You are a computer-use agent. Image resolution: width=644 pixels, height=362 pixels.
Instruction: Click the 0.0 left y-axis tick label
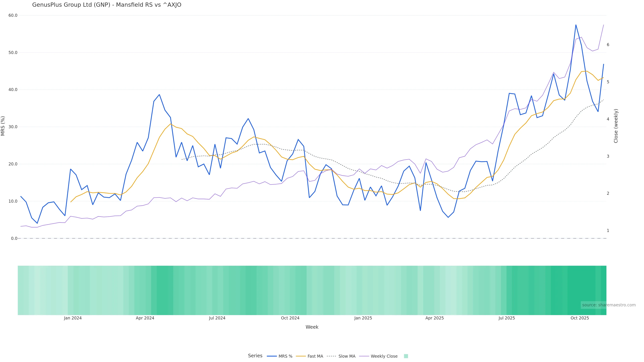[14, 238]
